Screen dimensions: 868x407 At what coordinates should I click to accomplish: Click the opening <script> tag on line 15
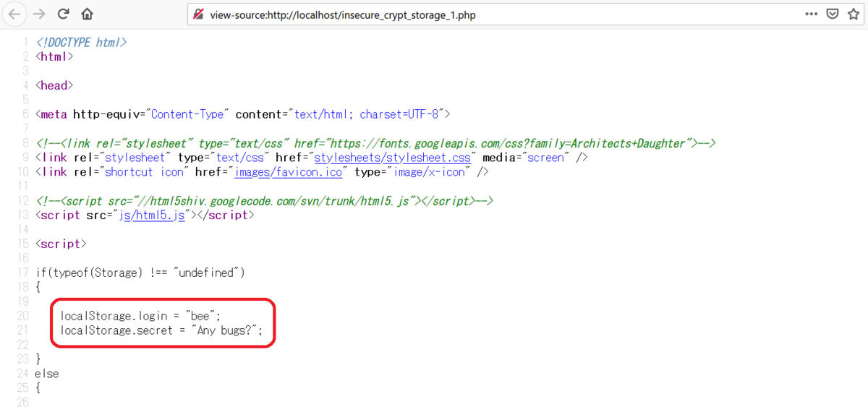pyautogui.click(x=61, y=244)
